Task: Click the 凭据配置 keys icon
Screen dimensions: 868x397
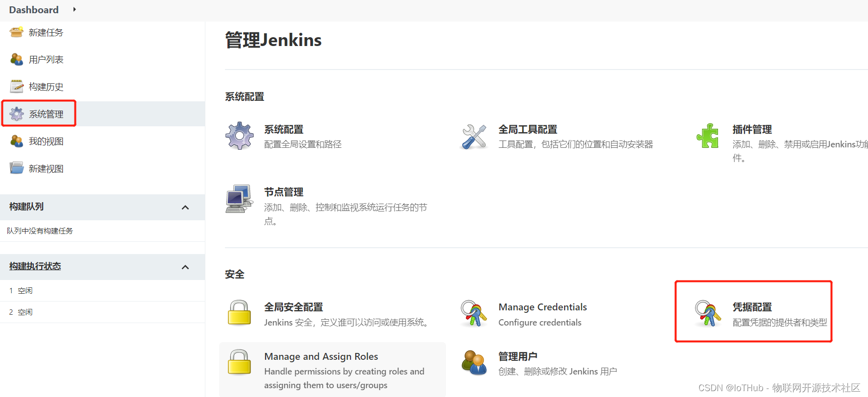Action: pyautogui.click(x=708, y=313)
